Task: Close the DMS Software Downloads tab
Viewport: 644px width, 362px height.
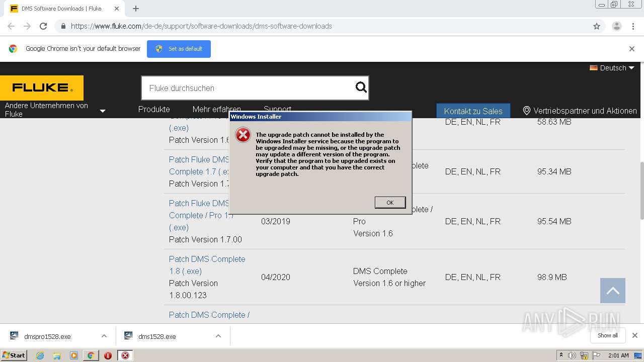Action: (x=117, y=9)
